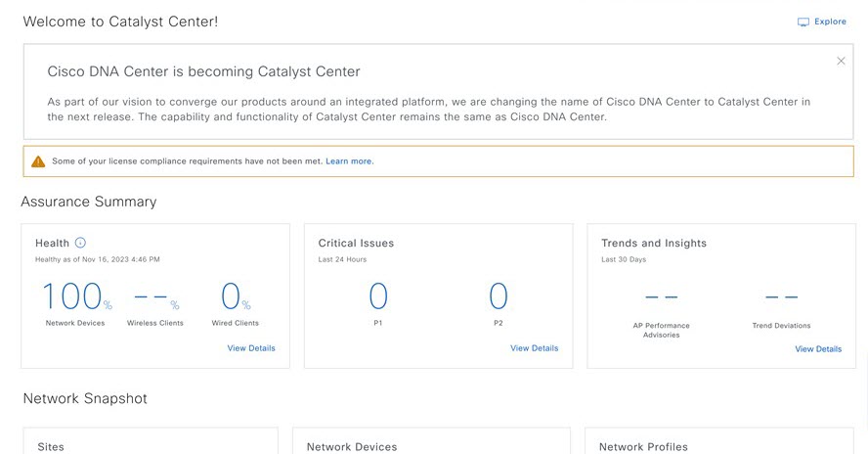The image size is (868, 454).
Task: Click the P2 critical issues count
Action: point(499,295)
